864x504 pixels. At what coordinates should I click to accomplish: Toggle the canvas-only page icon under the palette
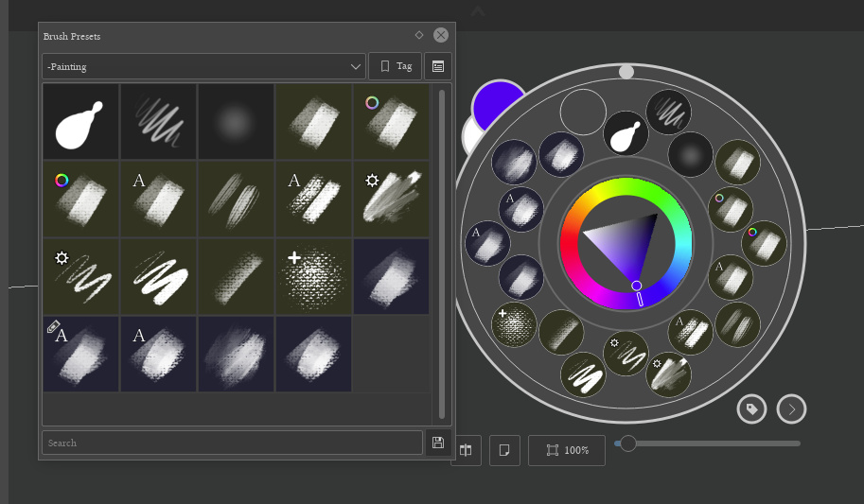[504, 450]
